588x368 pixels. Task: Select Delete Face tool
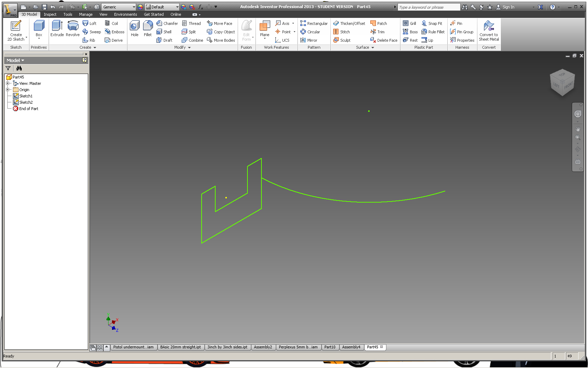(384, 40)
